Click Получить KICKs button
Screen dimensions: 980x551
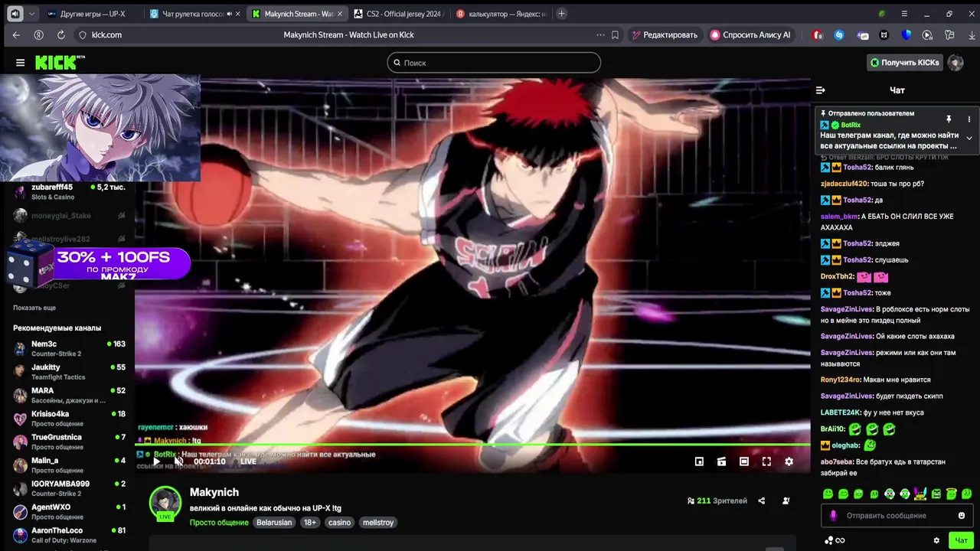pos(904,63)
